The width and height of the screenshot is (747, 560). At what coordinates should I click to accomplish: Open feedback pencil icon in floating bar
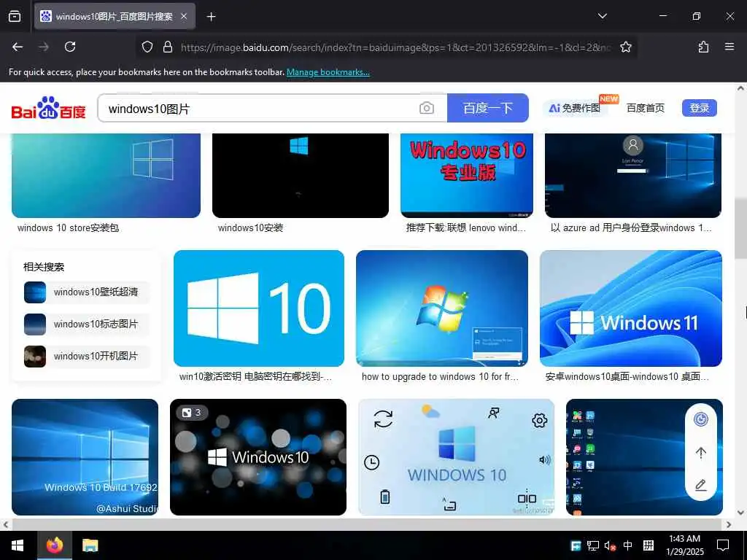point(701,485)
